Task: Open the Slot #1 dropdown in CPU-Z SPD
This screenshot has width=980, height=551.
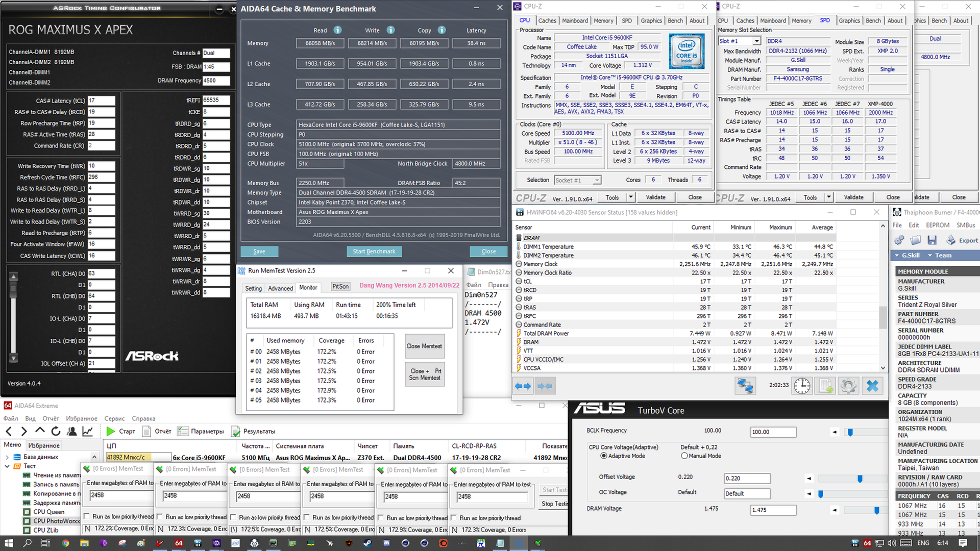Action: pyautogui.click(x=756, y=41)
